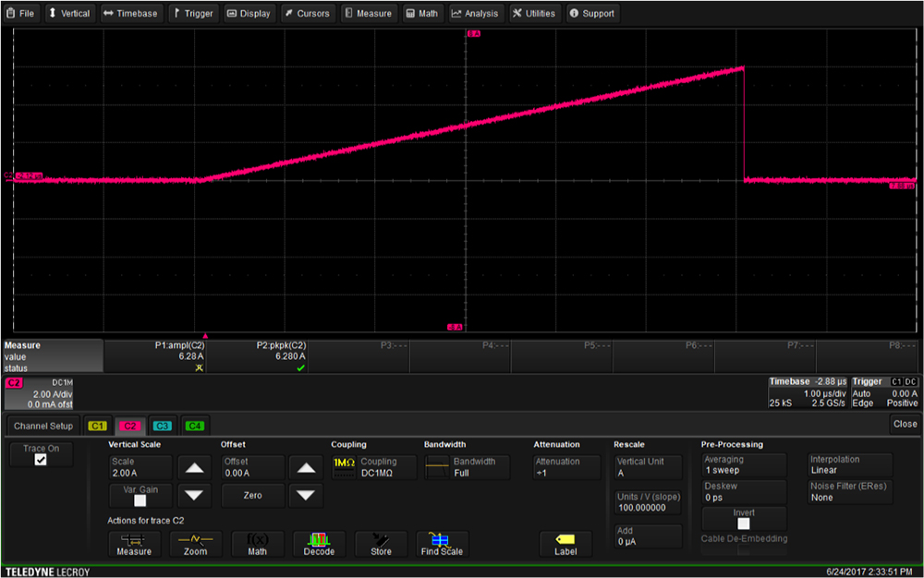Open the Averaging sweeps selector
The width and height of the screenshot is (924, 578).
pyautogui.click(x=743, y=464)
